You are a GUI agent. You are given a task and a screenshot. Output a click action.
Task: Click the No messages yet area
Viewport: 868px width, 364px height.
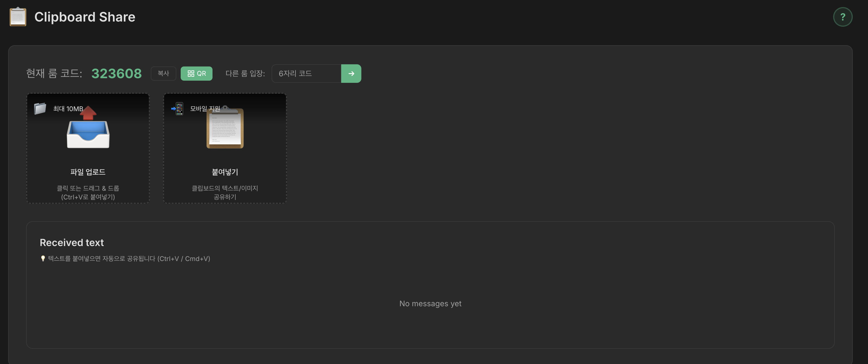click(430, 304)
